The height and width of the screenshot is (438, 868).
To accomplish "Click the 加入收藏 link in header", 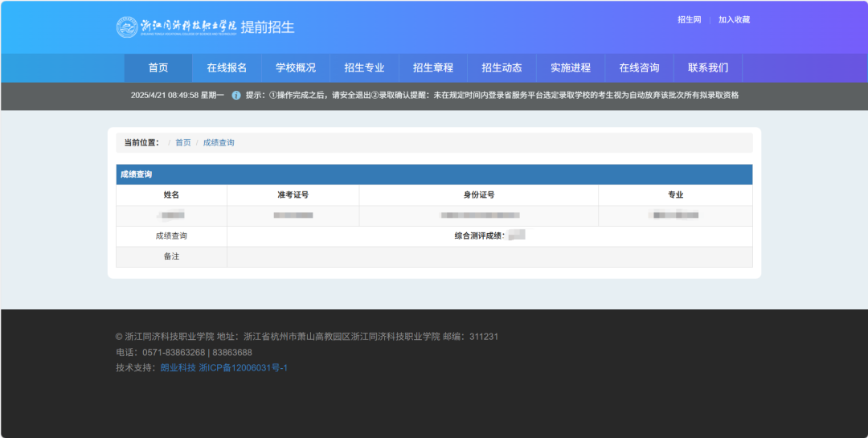I will [x=734, y=19].
